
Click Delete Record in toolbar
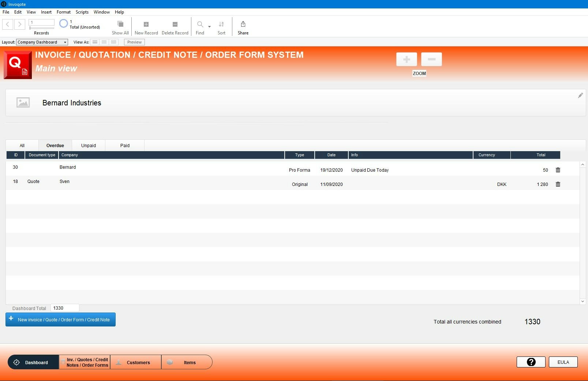(x=175, y=27)
